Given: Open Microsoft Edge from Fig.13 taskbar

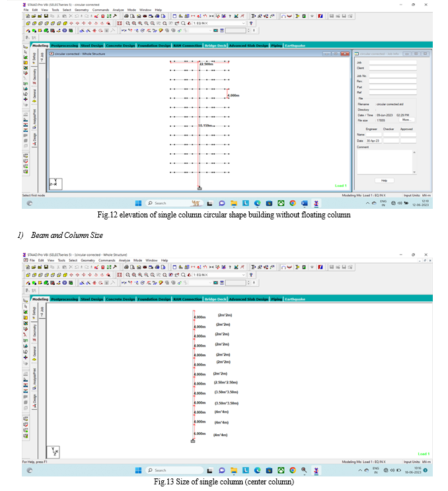Looking at the screenshot, I should click(x=257, y=471).
